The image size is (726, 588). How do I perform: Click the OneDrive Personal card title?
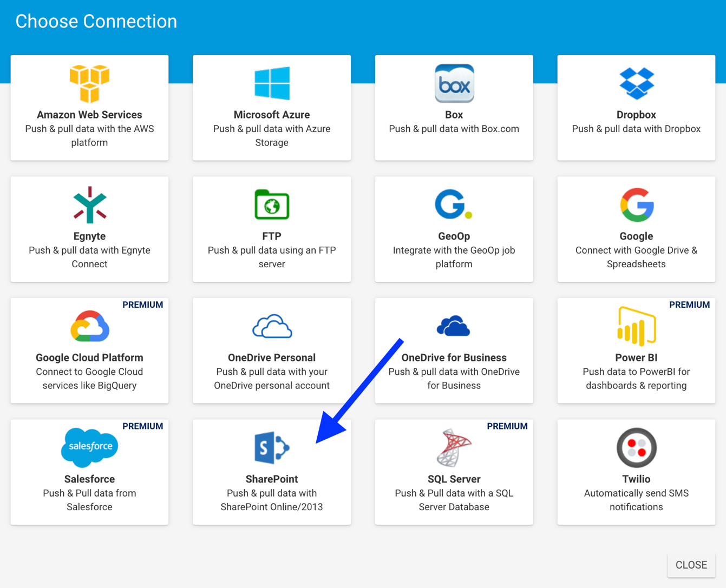[x=272, y=358]
